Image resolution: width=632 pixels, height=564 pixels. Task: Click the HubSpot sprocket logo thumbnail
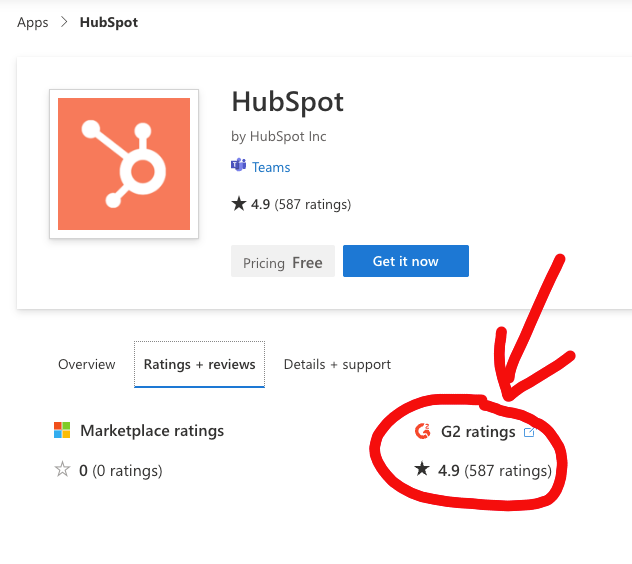tap(124, 164)
